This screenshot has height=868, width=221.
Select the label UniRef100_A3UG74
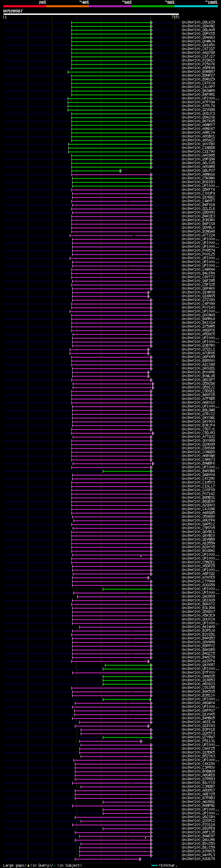[x=198, y=859]
